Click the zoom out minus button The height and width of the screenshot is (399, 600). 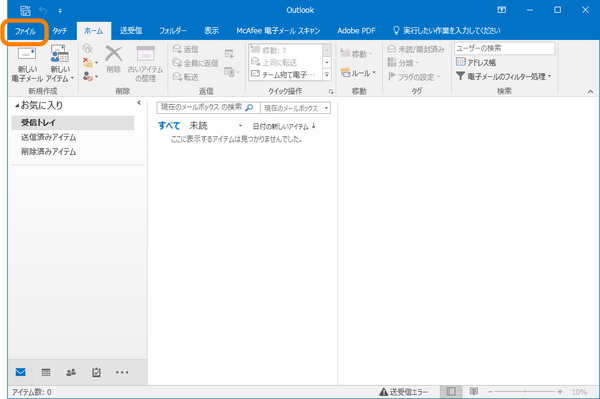click(490, 392)
